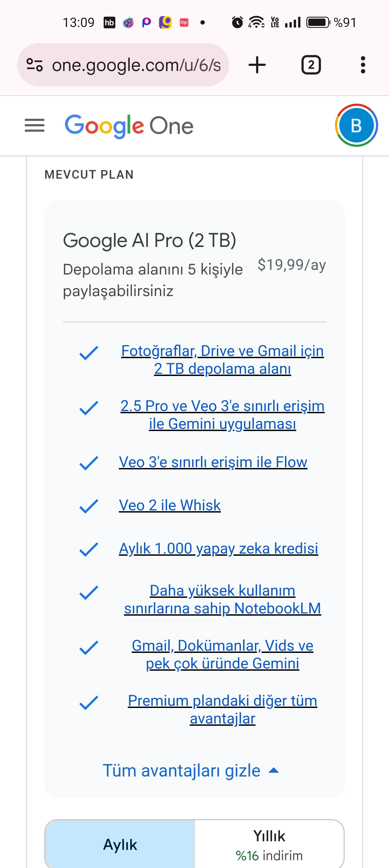Open Aylık 1.000 yapay zeka kredisi link
The height and width of the screenshot is (868, 389).
[218, 548]
